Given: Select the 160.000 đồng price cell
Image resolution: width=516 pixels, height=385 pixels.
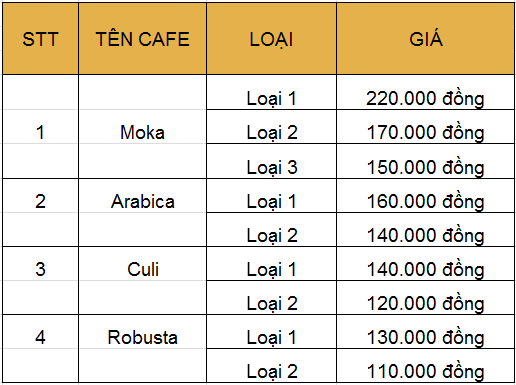Looking at the screenshot, I should 425,196.
